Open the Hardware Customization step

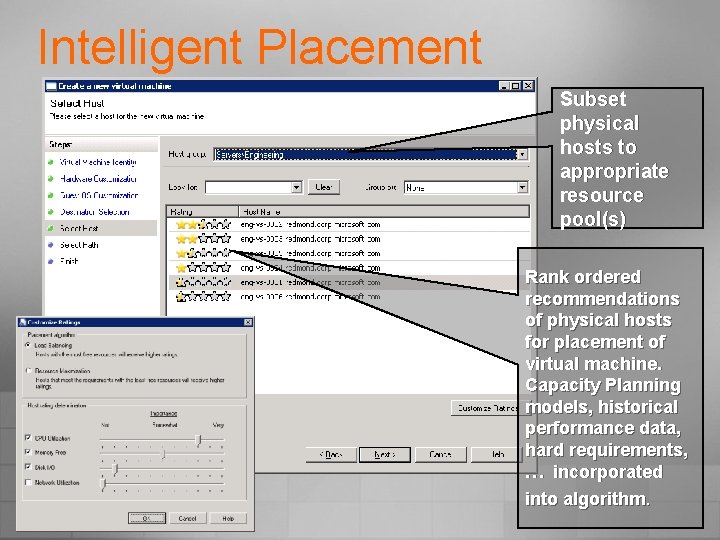pos(99,179)
